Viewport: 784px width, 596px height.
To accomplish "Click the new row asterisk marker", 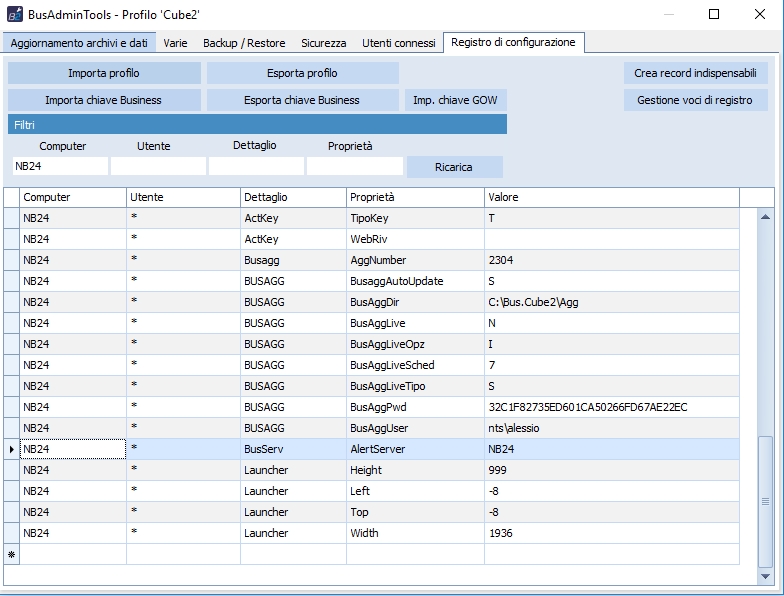I will pyautogui.click(x=12, y=554).
